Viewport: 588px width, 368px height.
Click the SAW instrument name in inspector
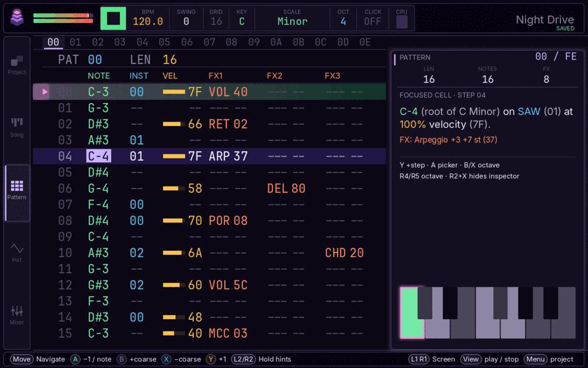pos(529,111)
